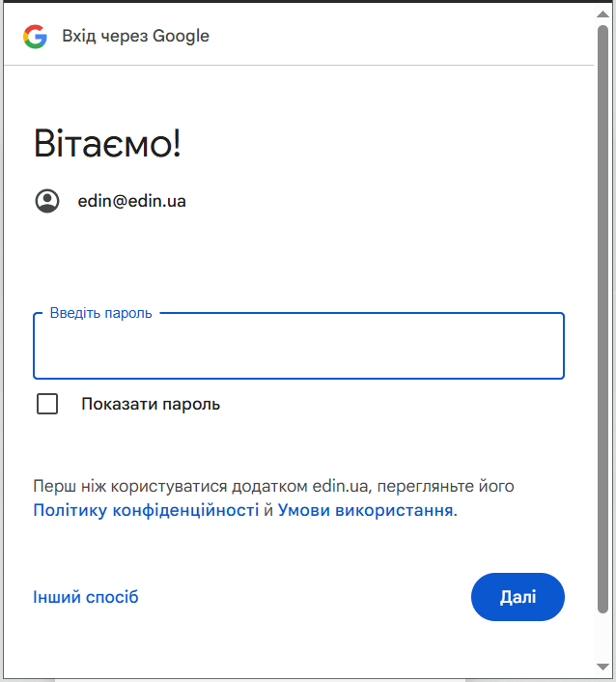
Task: Click the "Вхід через Google" header title
Action: tap(135, 37)
